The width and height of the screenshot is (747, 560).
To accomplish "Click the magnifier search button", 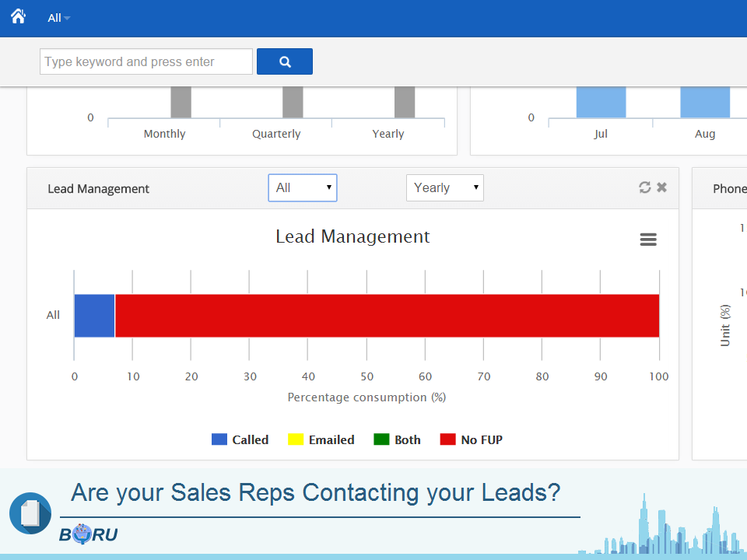I will tap(285, 61).
